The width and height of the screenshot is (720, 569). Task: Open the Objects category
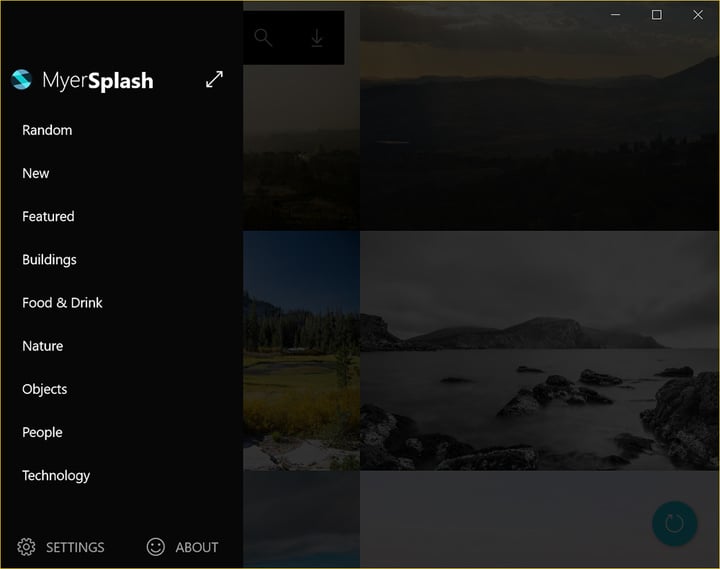45,389
